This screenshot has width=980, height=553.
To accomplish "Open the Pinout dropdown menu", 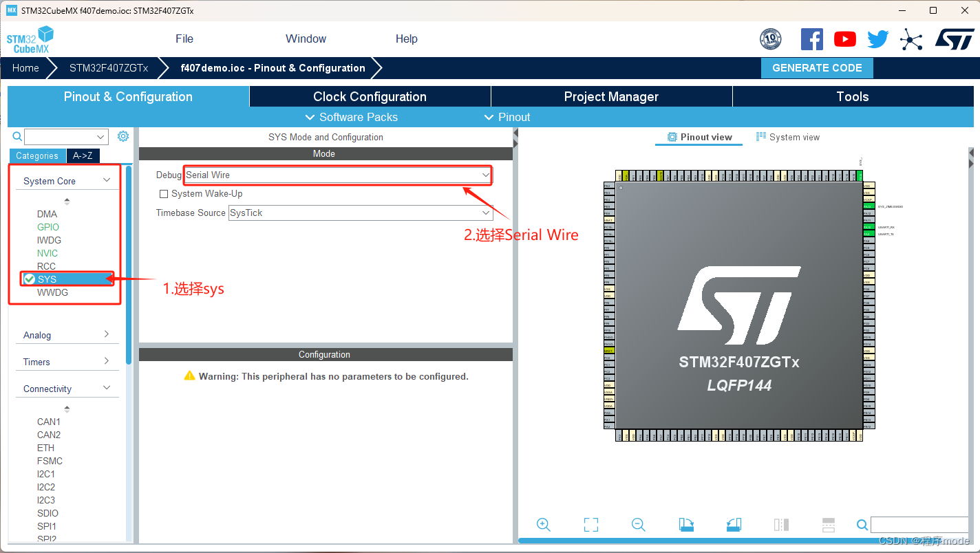I will coord(507,117).
